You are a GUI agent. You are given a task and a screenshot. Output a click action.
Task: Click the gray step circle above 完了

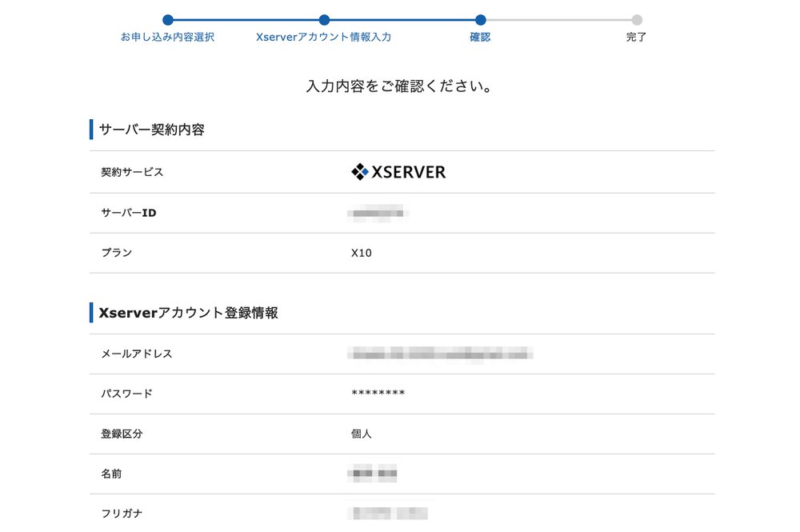coord(637,20)
